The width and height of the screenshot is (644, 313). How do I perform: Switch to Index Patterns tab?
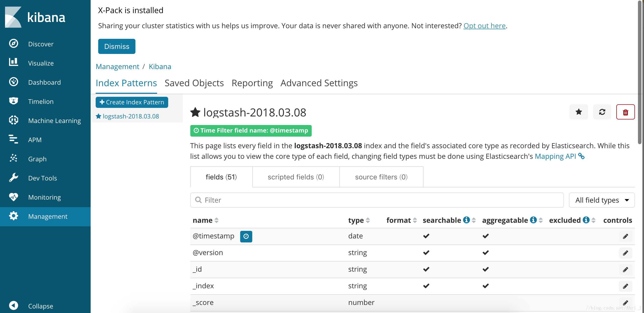[x=126, y=83]
